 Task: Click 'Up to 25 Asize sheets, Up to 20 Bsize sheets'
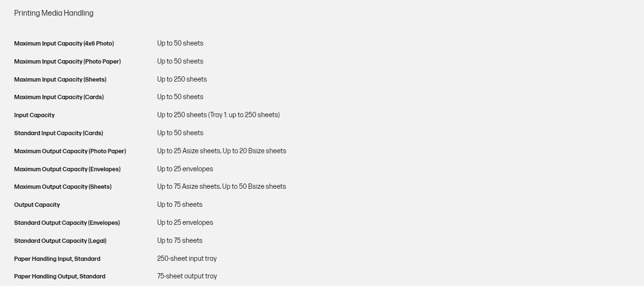221,151
